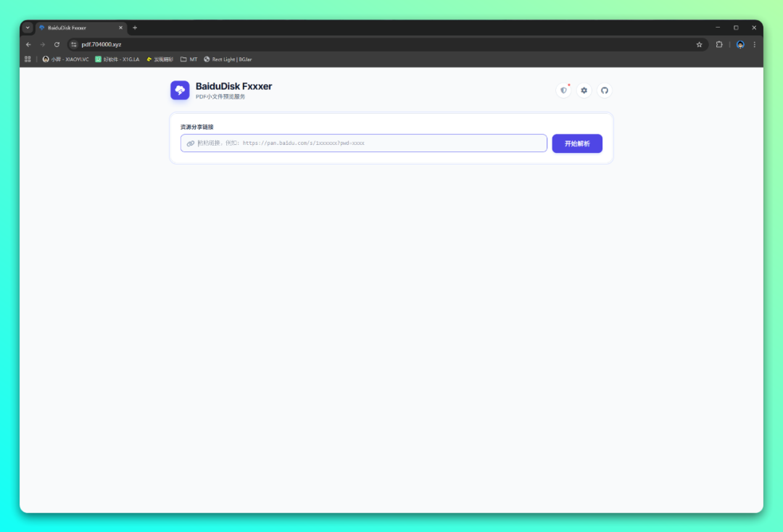Go back to the previous page

[x=28, y=44]
